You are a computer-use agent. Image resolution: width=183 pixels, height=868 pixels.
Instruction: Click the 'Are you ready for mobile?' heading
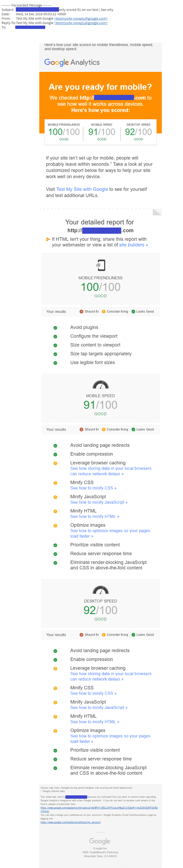(x=100, y=87)
